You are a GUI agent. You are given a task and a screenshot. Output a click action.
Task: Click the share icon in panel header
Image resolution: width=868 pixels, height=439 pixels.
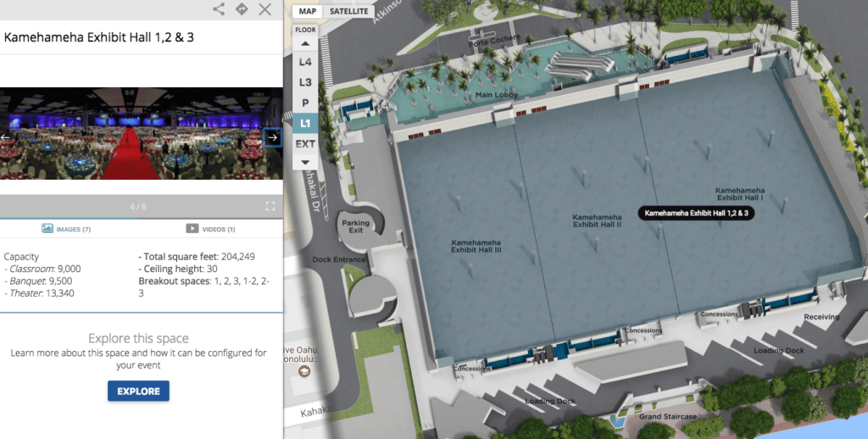219,8
